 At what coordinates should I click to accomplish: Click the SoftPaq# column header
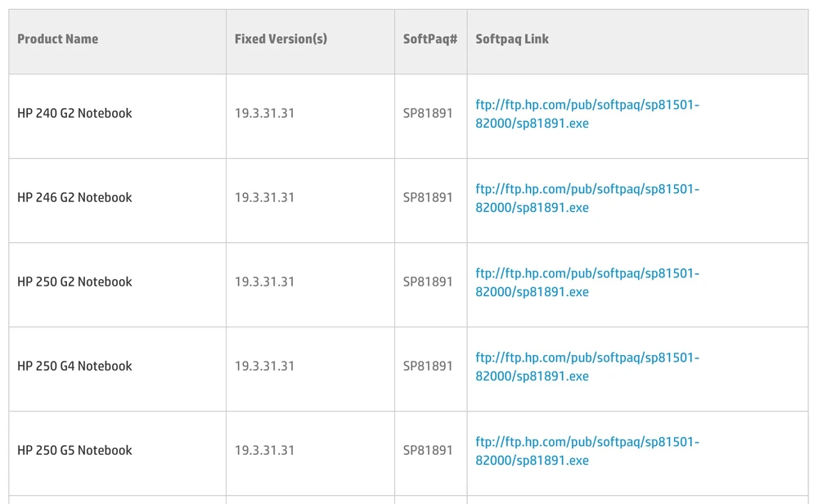coord(429,39)
